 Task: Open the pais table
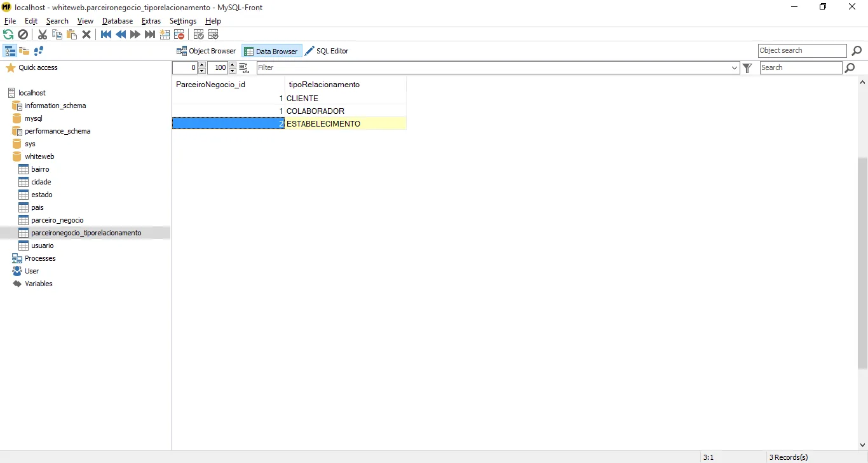coord(37,207)
